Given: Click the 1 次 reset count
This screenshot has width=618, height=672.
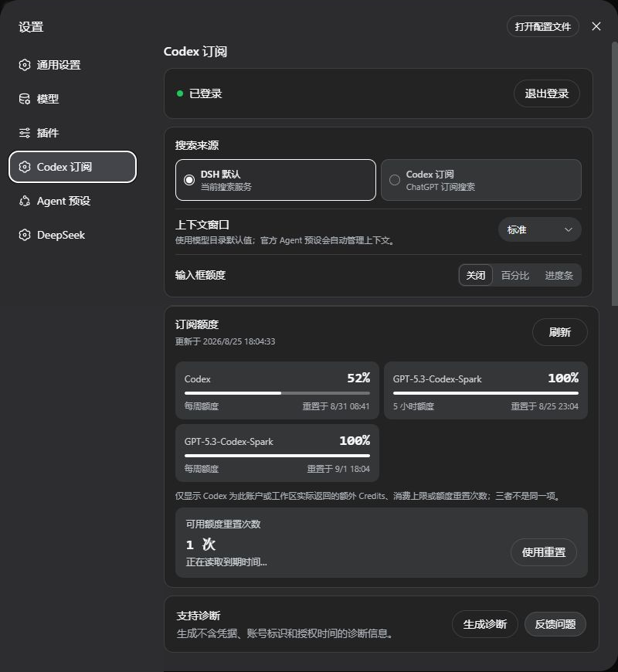Looking at the screenshot, I should click(x=201, y=545).
